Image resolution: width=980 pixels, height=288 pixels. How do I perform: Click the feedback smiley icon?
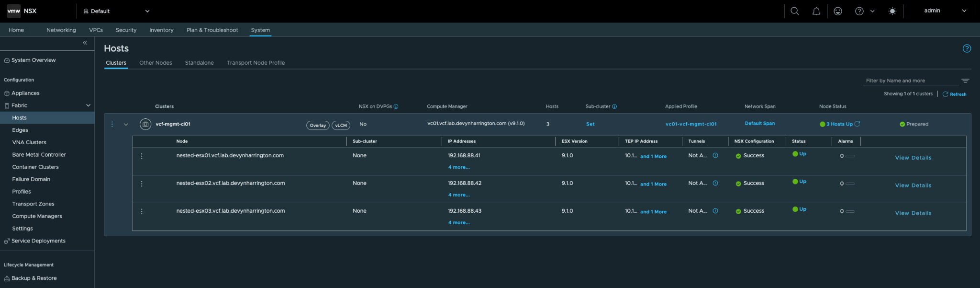click(838, 11)
